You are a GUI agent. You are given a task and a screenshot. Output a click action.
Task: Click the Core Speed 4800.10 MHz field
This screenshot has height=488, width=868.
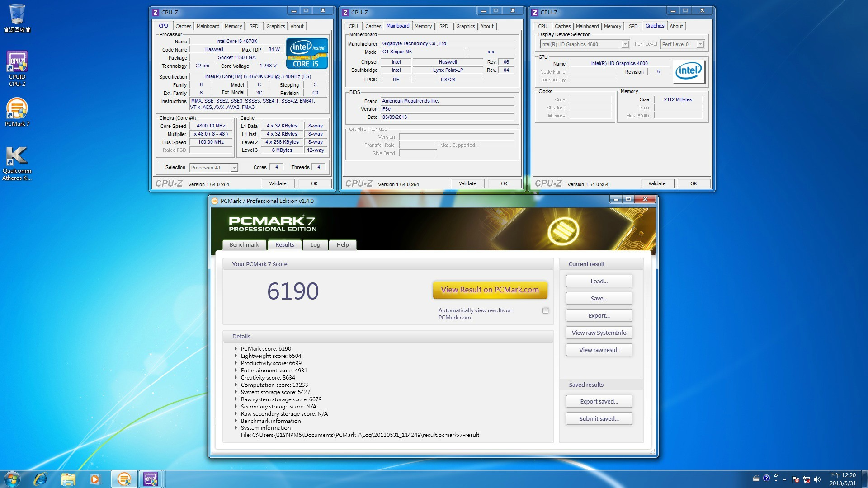[211, 126]
